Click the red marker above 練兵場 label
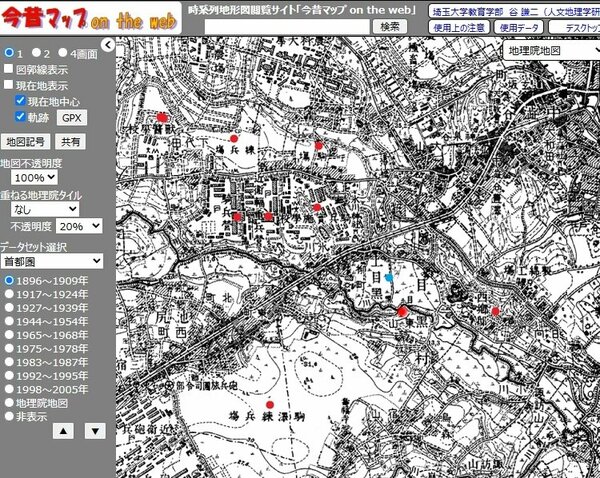The width and height of the screenshot is (600, 478). click(234, 139)
